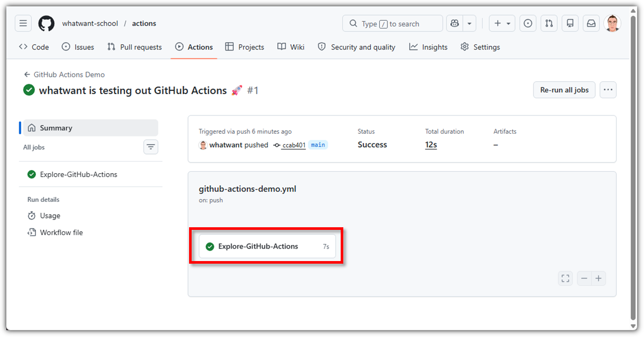644x337 pixels.
Task: Open commit ccab401 link
Action: coord(293,145)
